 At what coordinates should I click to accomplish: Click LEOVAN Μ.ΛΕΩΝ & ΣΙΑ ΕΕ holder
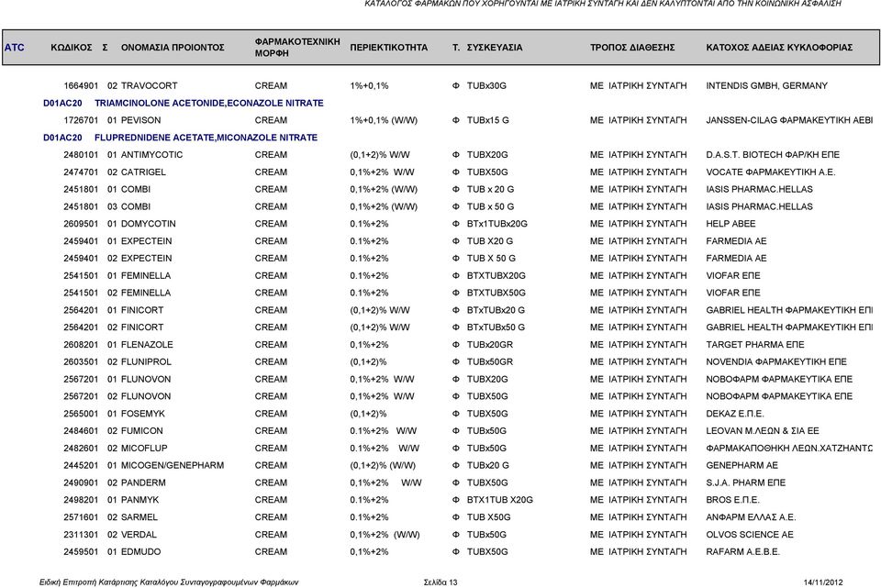point(763,431)
